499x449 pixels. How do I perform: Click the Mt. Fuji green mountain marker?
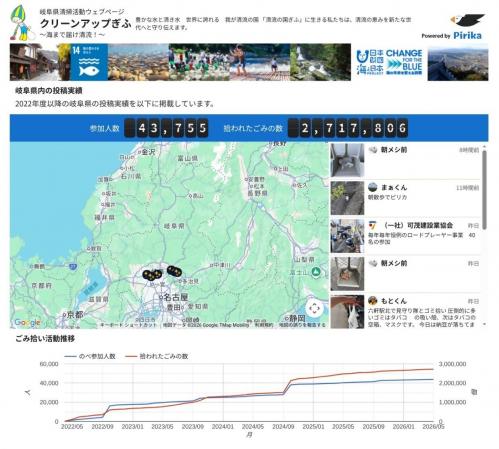[316, 271]
